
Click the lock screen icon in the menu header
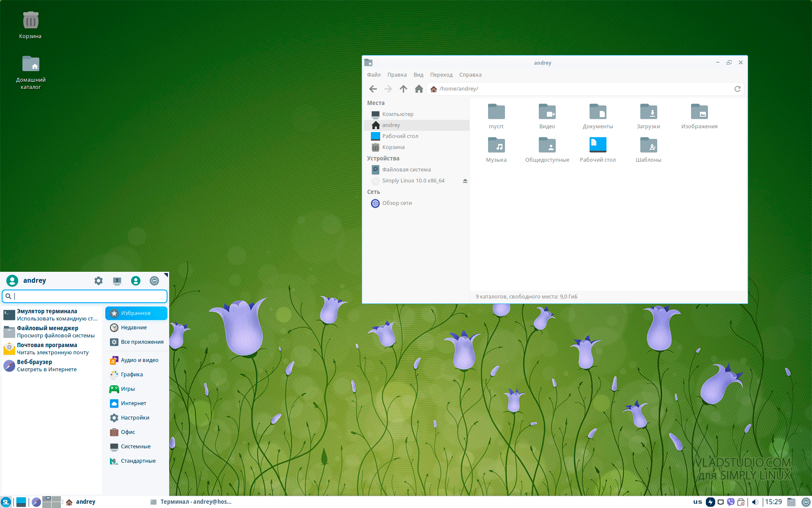117,281
